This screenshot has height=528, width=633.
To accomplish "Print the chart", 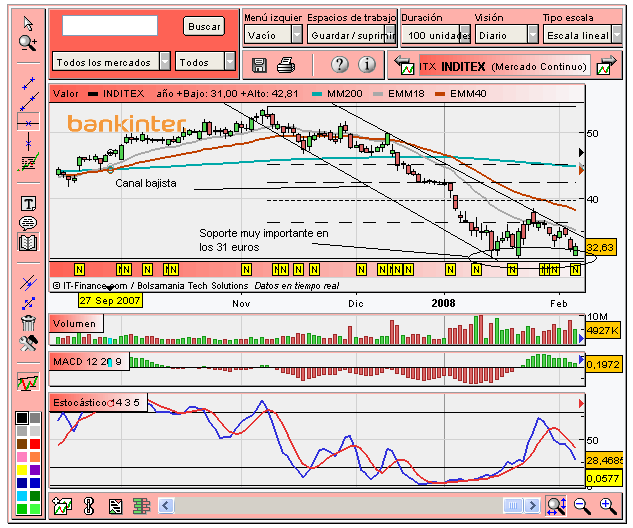I will pos(286,65).
